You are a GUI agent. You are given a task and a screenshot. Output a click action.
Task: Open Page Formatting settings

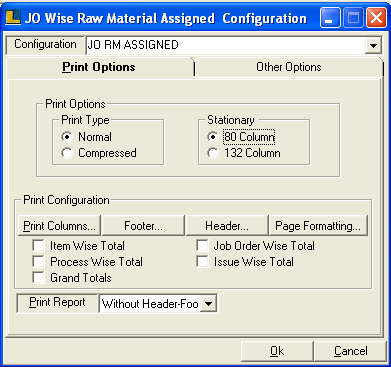pos(318,226)
